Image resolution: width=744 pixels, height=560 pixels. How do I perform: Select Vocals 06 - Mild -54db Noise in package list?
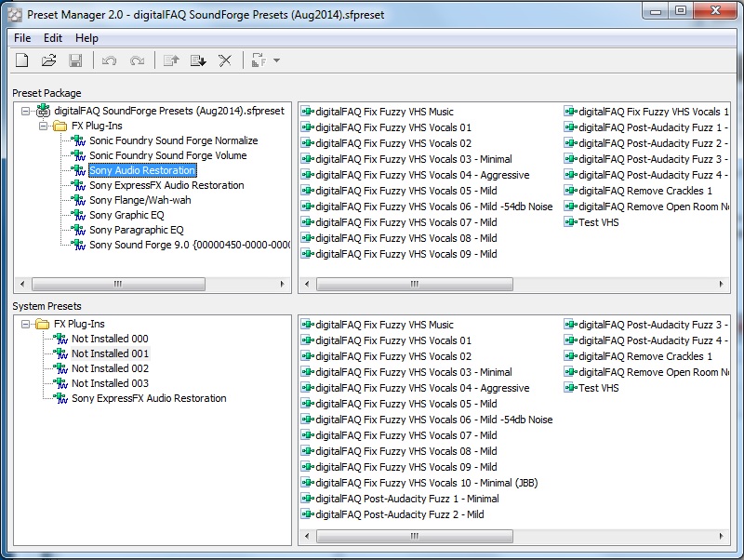434,207
